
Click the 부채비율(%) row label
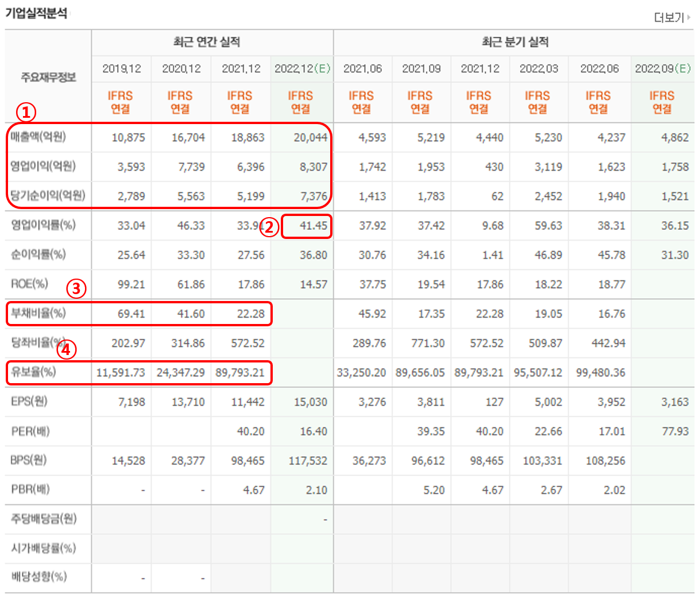[40, 314]
